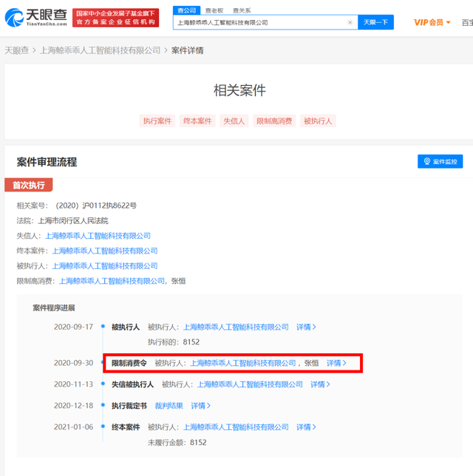Image resolution: width=473 pixels, height=476 pixels.
Task: View 详情 for the 失信被执行人 entry
Action: (x=320, y=384)
